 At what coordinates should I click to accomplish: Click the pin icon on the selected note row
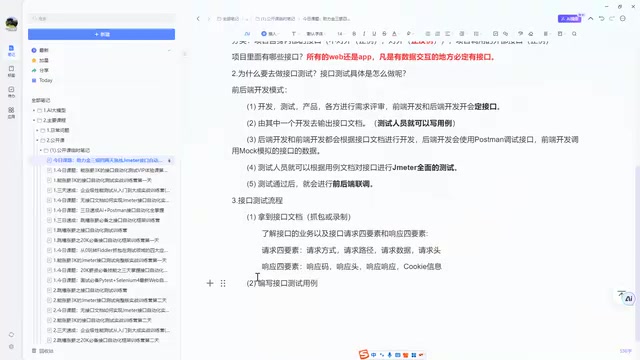click(169, 160)
